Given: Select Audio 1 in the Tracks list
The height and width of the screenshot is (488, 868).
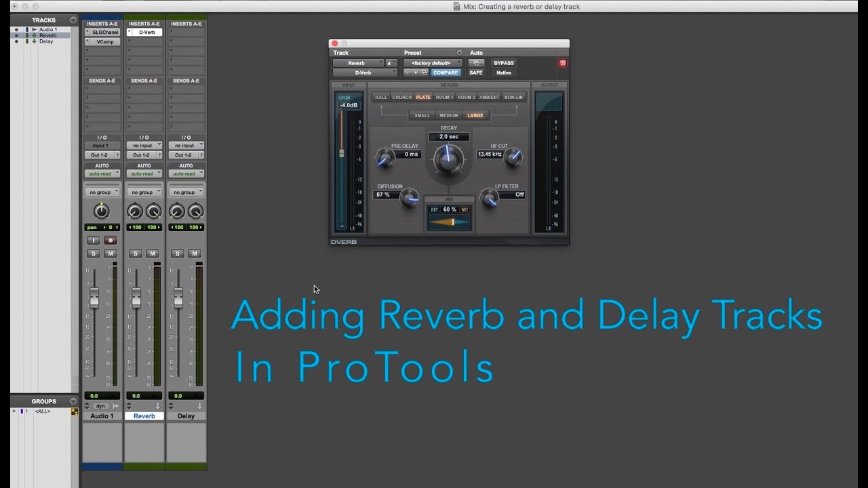Looking at the screenshot, I should [x=47, y=30].
